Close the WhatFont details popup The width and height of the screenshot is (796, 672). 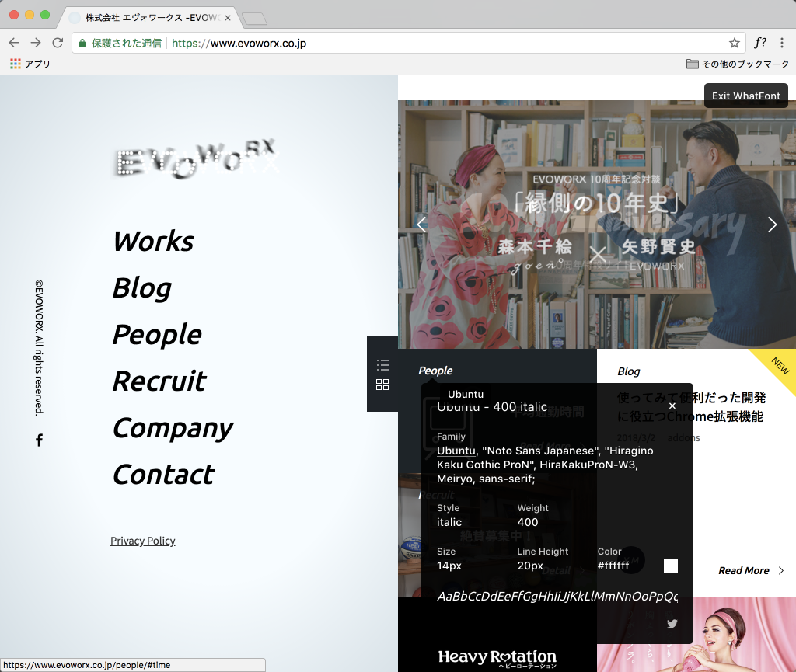click(672, 406)
